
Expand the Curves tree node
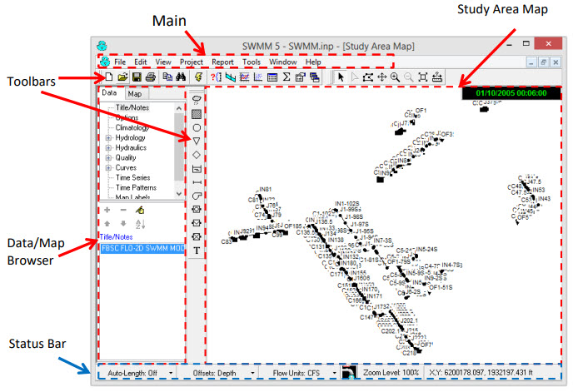[107, 167]
